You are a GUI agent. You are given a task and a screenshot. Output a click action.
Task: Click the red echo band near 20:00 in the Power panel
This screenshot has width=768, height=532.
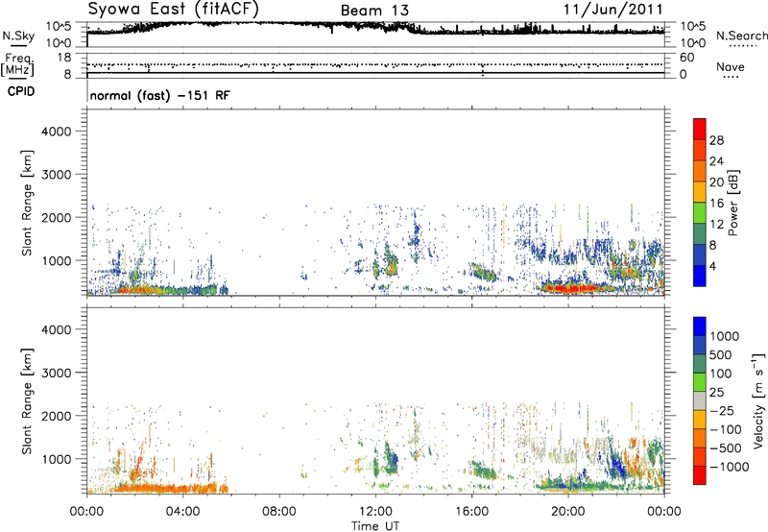[x=570, y=288]
